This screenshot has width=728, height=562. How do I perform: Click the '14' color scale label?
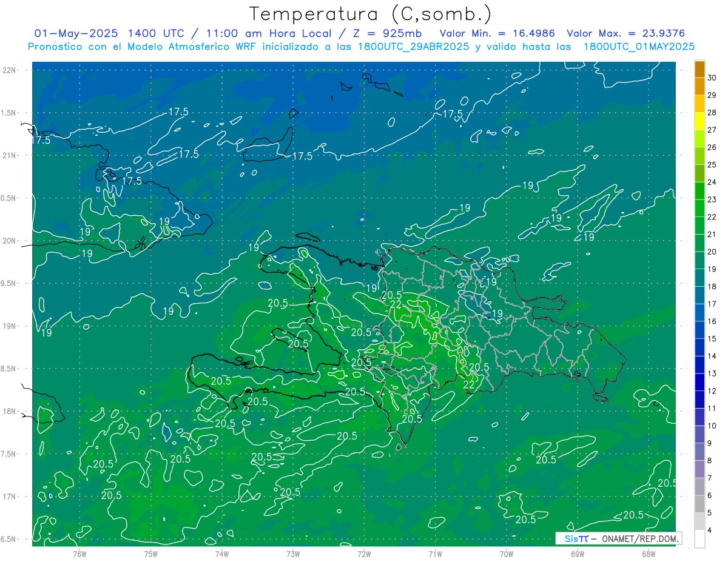coord(712,356)
